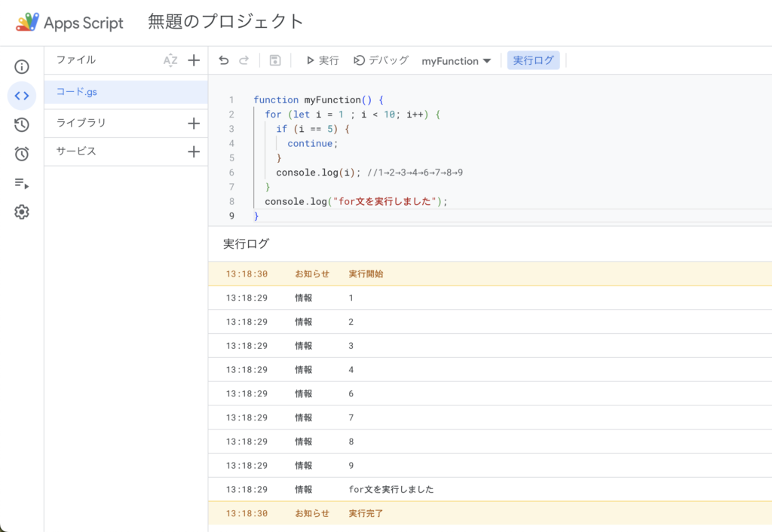Rename project title 無題のプロジェクト
This screenshot has height=532, width=772.
tap(226, 22)
